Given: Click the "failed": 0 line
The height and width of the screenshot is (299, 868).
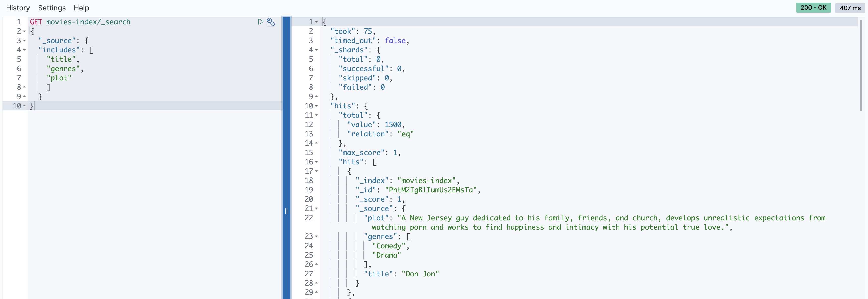Looking at the screenshot, I should point(362,87).
